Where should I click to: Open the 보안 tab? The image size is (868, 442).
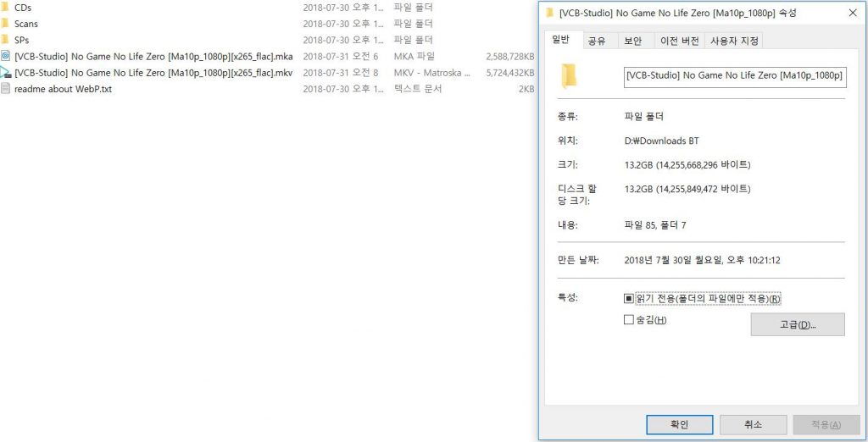point(632,41)
